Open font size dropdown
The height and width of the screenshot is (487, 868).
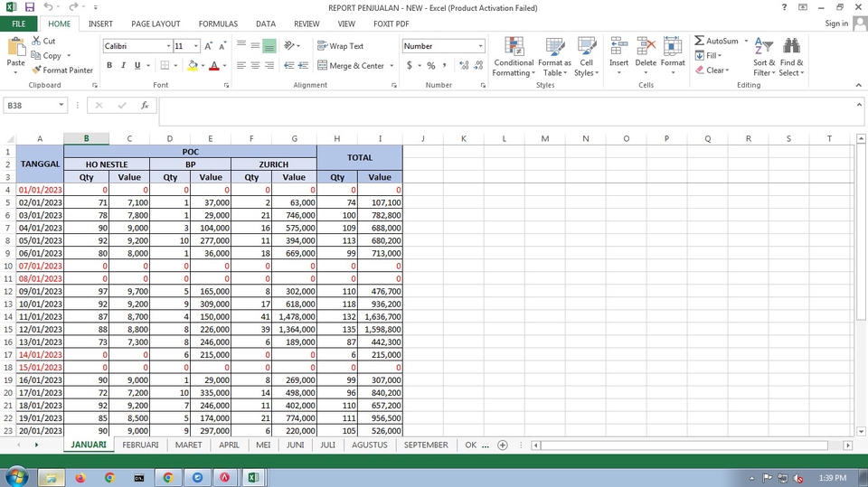click(x=196, y=46)
